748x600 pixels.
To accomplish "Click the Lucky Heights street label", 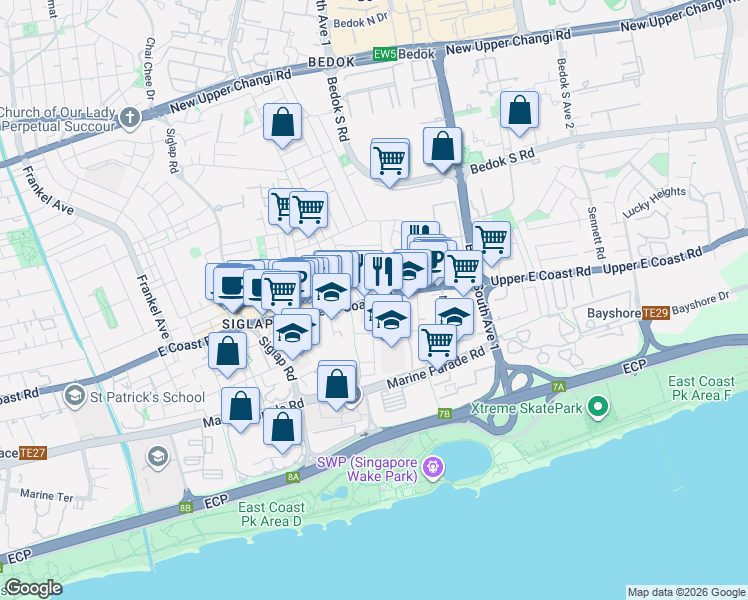I will click(654, 202).
